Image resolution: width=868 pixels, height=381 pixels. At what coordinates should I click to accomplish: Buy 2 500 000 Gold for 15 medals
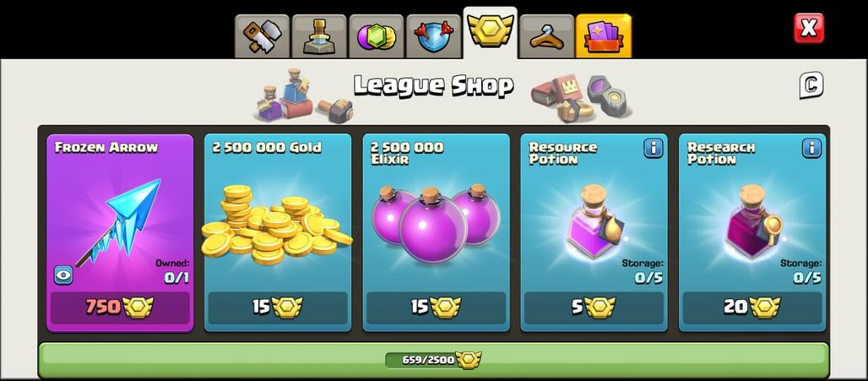pyautogui.click(x=278, y=308)
